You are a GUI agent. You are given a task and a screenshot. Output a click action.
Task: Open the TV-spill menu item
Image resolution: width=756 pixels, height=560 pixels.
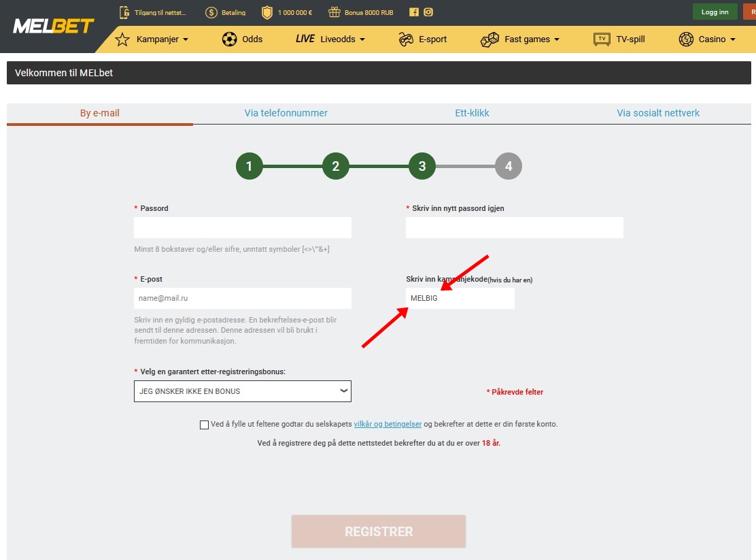click(x=630, y=39)
